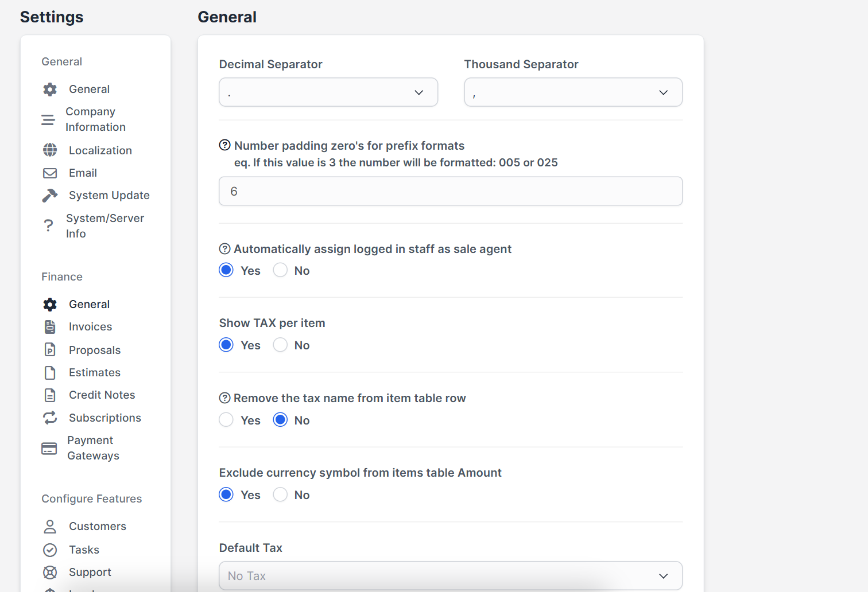868x592 pixels.
Task: Open Localization settings
Action: (100, 150)
